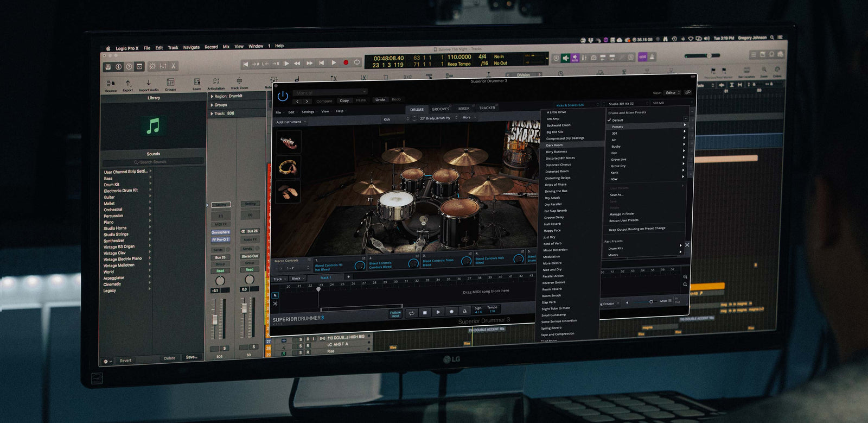Open the Navigate menu in Logic Pro X
Screen dimensions: 868x423
(191, 47)
